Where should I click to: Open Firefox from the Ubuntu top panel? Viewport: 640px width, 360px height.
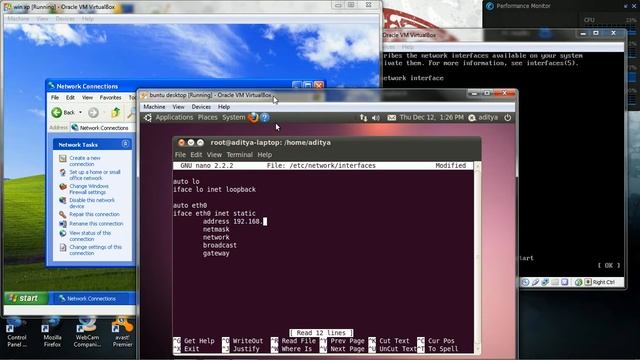[253, 118]
